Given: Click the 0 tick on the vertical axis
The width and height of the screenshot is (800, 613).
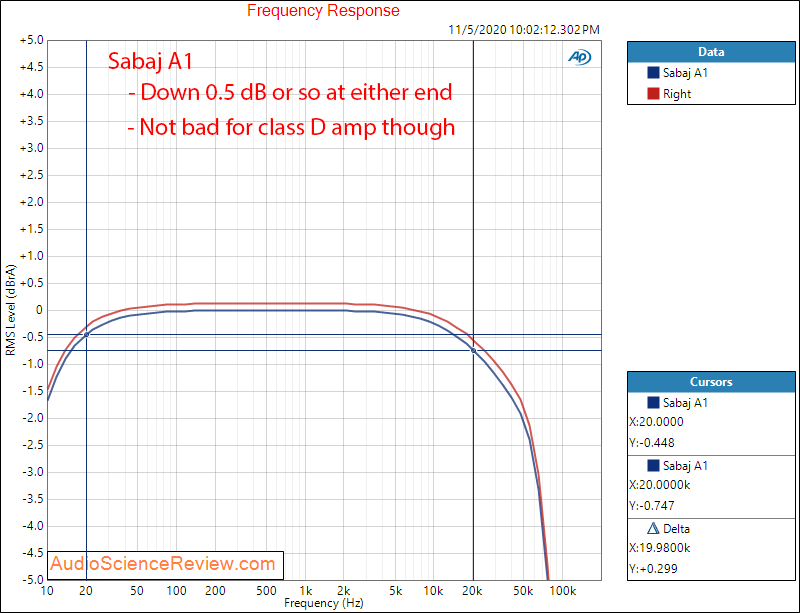Looking at the screenshot, I should pos(40,310).
